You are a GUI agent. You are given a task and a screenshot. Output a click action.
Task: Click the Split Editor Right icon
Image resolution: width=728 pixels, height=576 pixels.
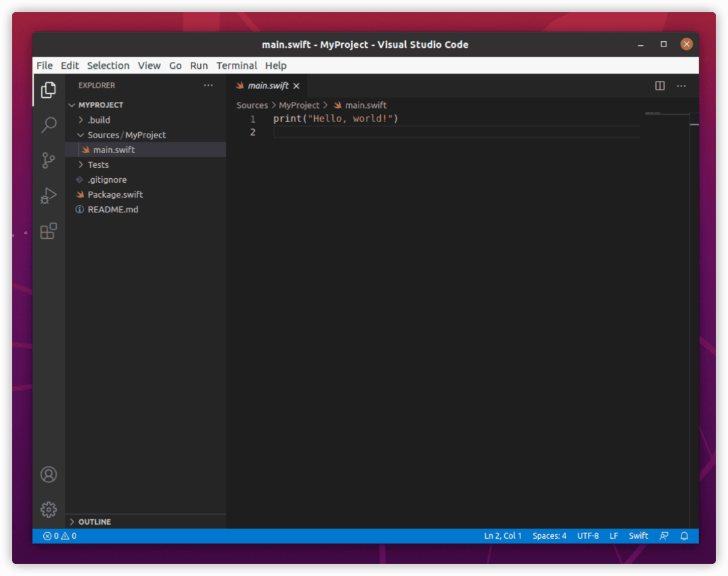click(x=660, y=86)
